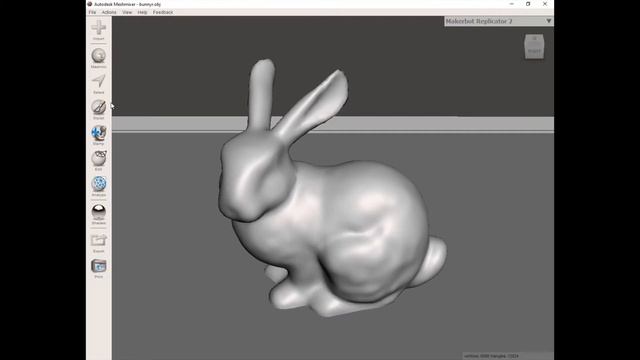
Task: Maximize the Meshmixer window
Action: (528, 4)
